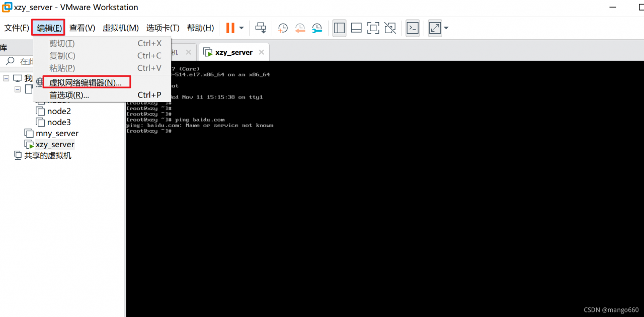
Task: Enter full screen mode icon
Action: pos(373,28)
